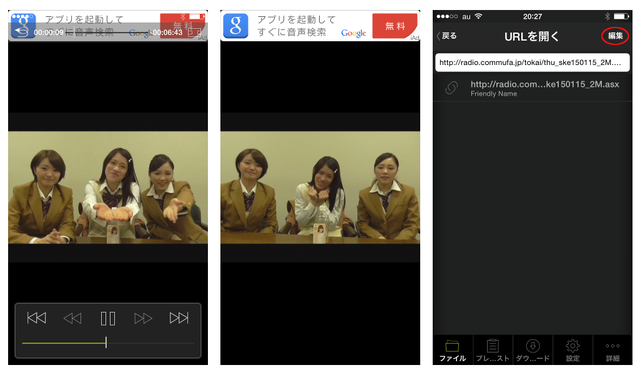Image resolution: width=640 pixels, height=375 pixels.
Task: Pause the playing video
Action: (x=108, y=318)
